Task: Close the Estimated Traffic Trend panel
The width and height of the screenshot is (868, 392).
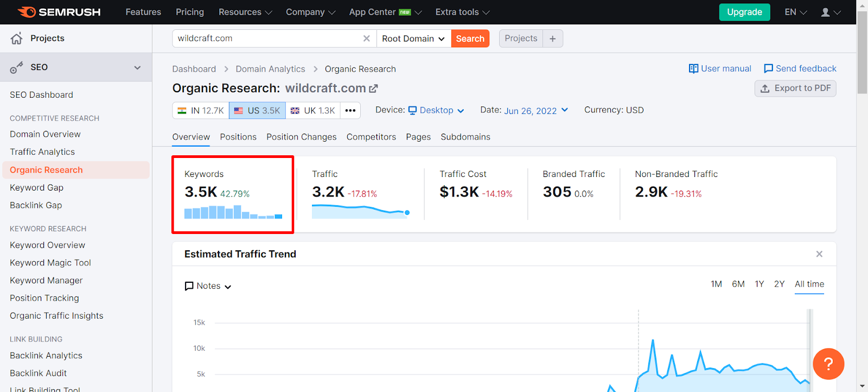Action: pyautogui.click(x=819, y=254)
